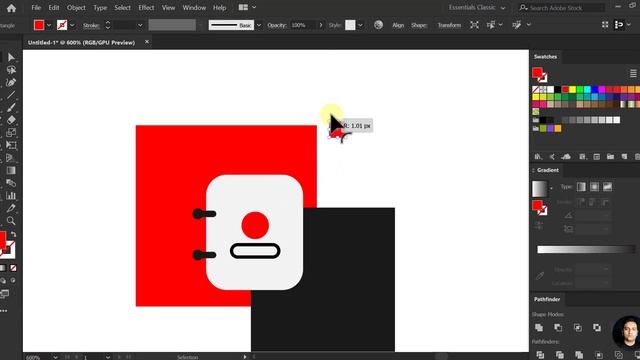The height and width of the screenshot is (360, 640).
Task: Open graphic Style dropdown
Action: pos(360,25)
